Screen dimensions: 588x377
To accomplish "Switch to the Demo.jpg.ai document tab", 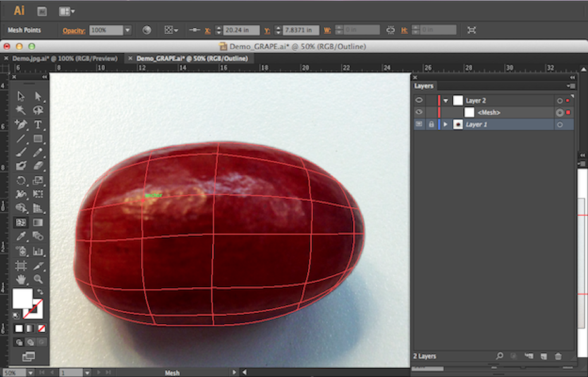I will point(64,58).
